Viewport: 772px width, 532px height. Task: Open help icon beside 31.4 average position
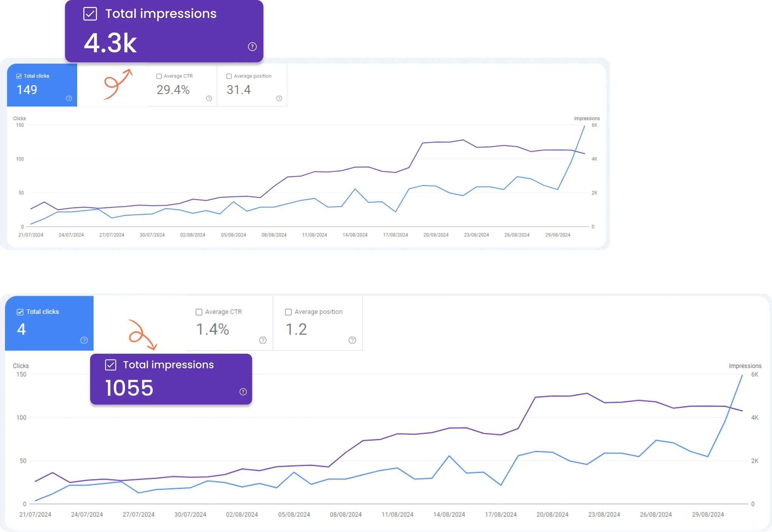click(x=279, y=98)
